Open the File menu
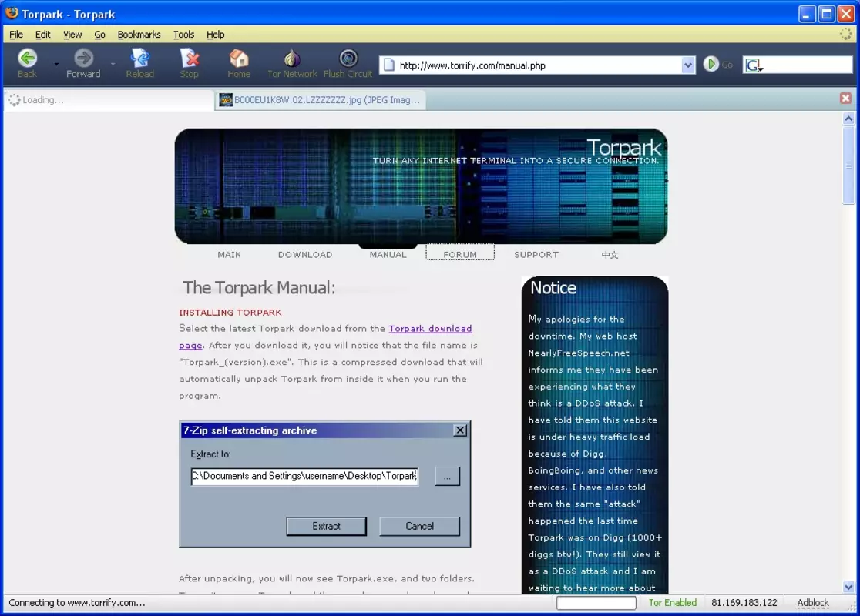Screen dimensions: 860x616 tap(16, 35)
